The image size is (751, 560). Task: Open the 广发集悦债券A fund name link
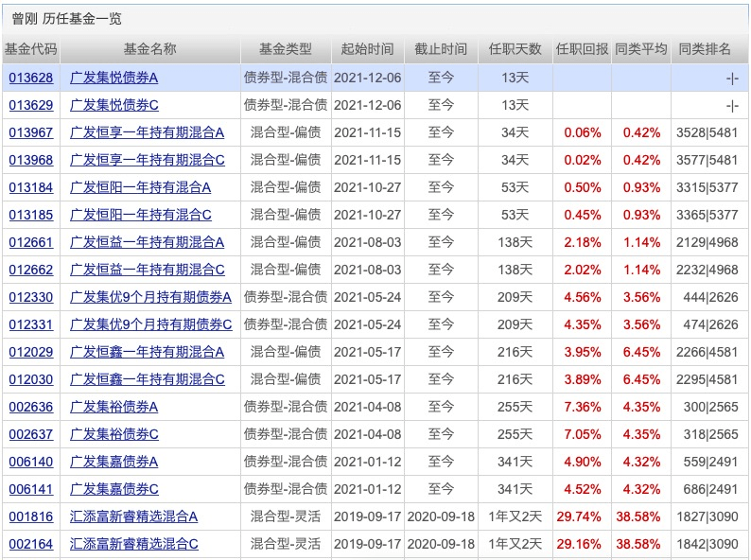click(x=114, y=78)
